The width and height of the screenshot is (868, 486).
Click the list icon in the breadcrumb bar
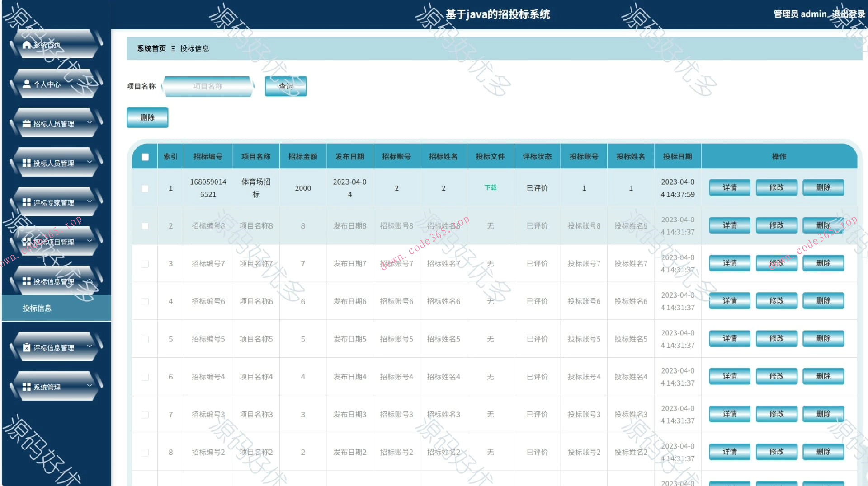[x=172, y=48]
